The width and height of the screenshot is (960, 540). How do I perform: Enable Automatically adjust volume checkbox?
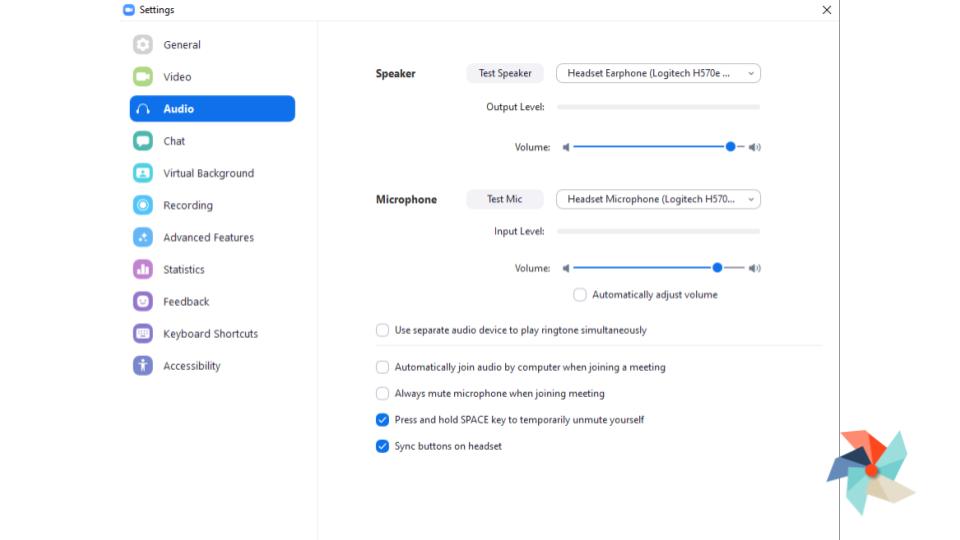coord(579,294)
